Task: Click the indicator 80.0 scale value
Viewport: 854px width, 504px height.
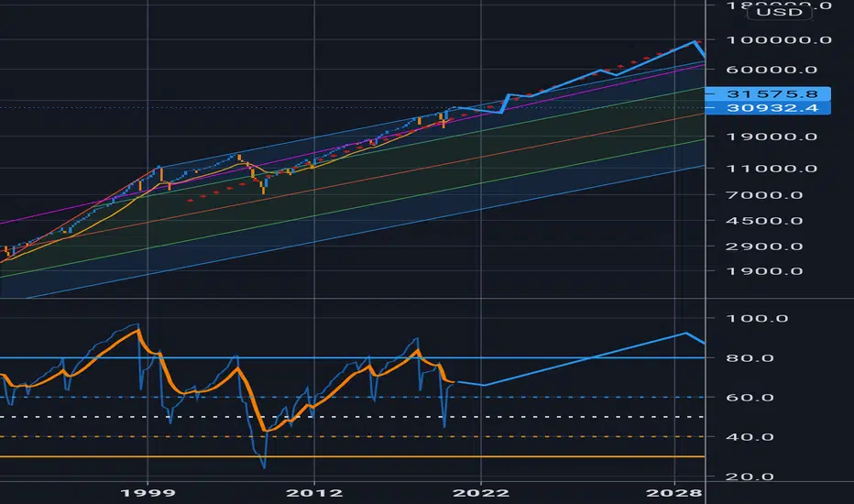Action: [x=750, y=358]
